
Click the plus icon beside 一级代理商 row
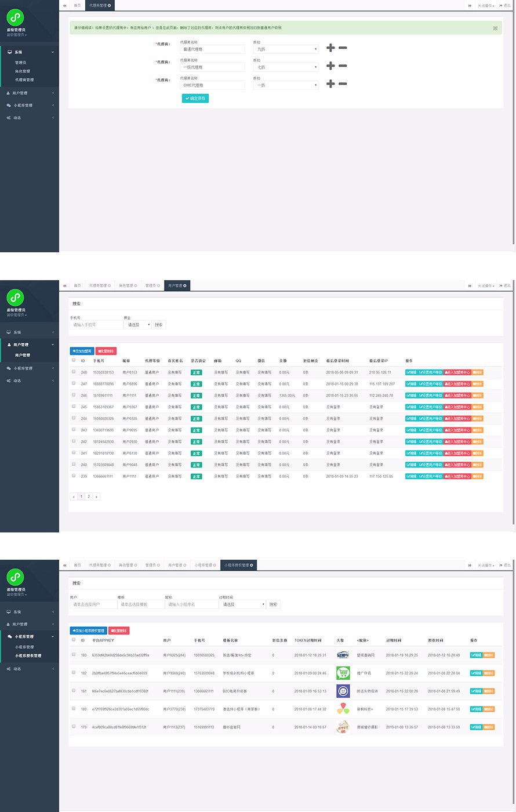[x=330, y=66]
